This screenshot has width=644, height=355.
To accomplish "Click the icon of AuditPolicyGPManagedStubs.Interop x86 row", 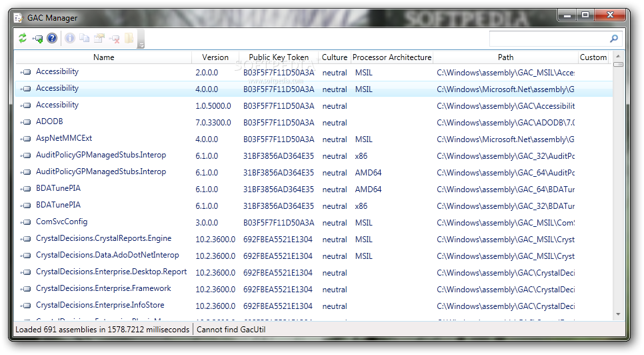I will pyautogui.click(x=26, y=155).
